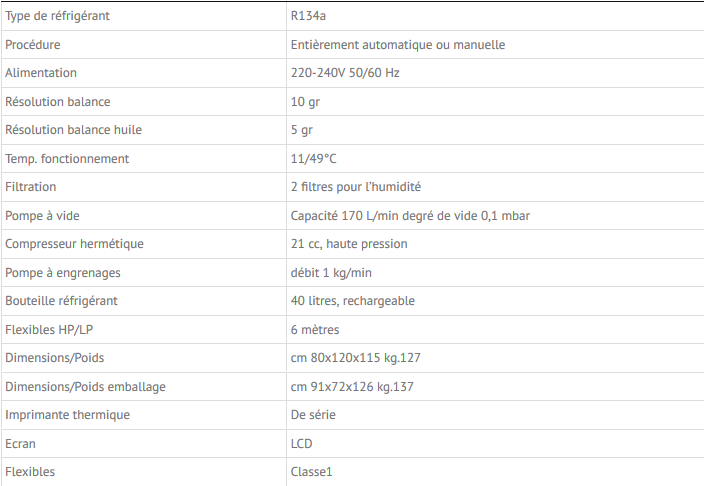Viewport: 704px width, 486px height.
Task: Select the "débit 1 kg/min" value
Action: coord(331,272)
